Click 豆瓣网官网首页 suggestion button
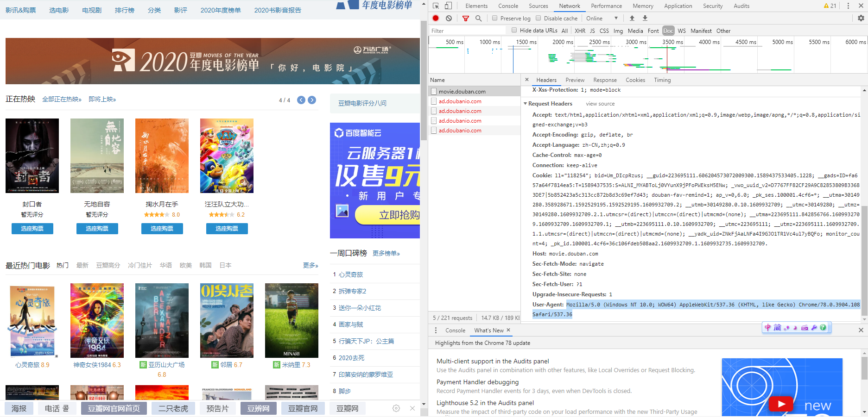868x418 pixels. tap(114, 408)
